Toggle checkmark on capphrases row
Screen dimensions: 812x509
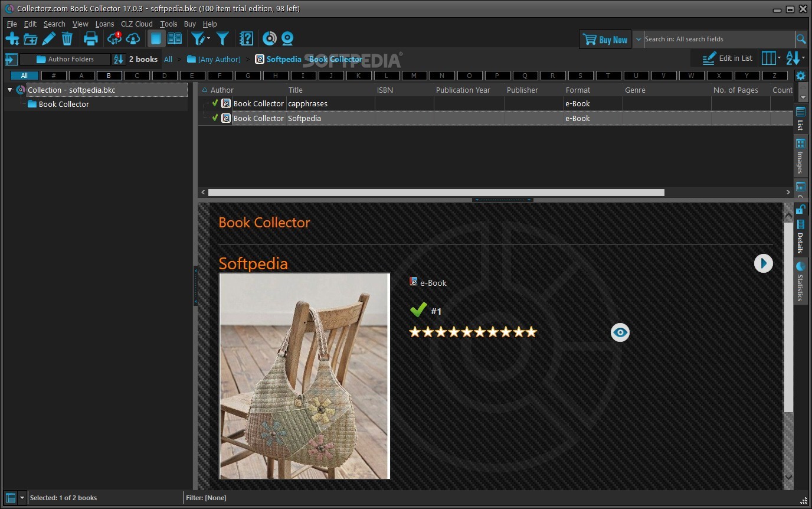pyautogui.click(x=215, y=103)
